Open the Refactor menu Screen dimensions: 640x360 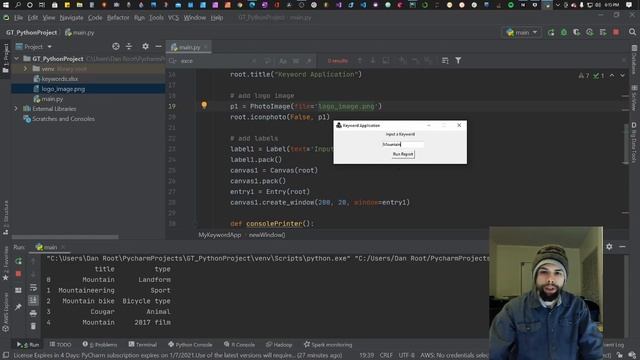pyautogui.click(x=118, y=18)
